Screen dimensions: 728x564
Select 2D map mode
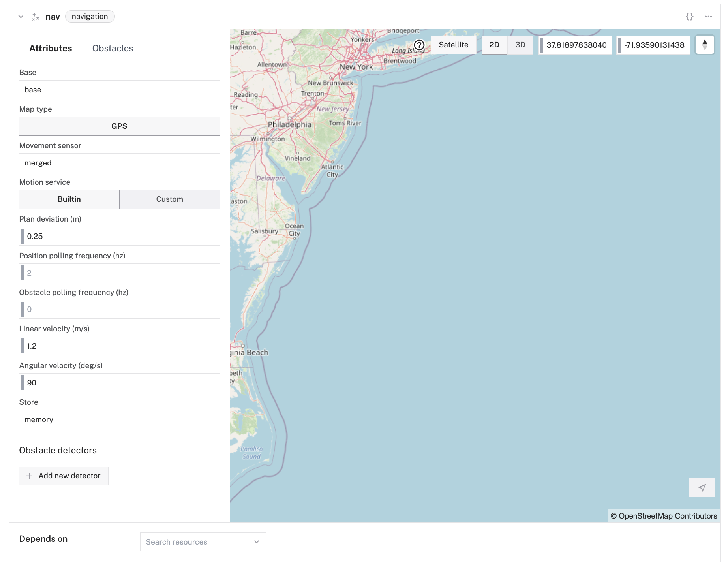494,45
